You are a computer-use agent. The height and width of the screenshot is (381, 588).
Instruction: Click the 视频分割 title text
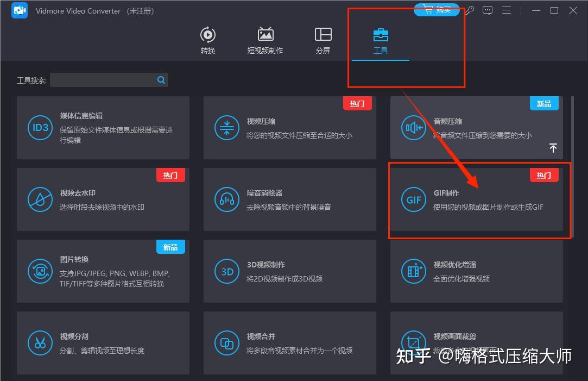pyautogui.click(x=74, y=336)
